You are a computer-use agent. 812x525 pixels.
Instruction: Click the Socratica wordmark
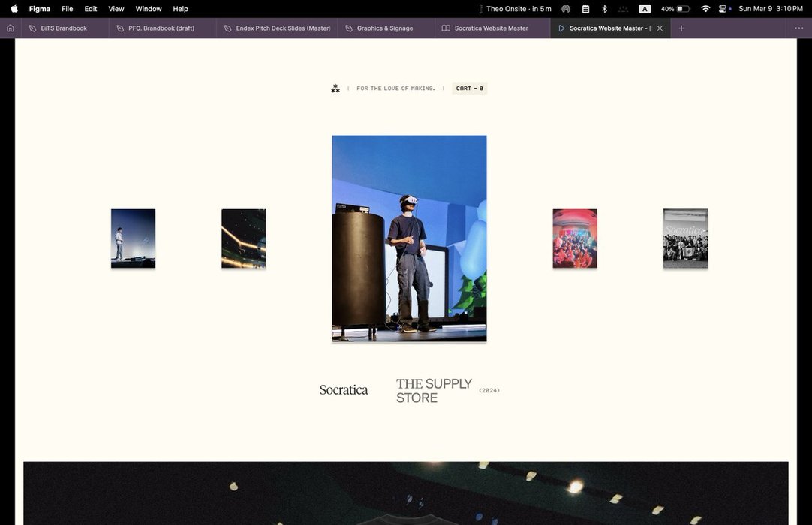coord(344,390)
